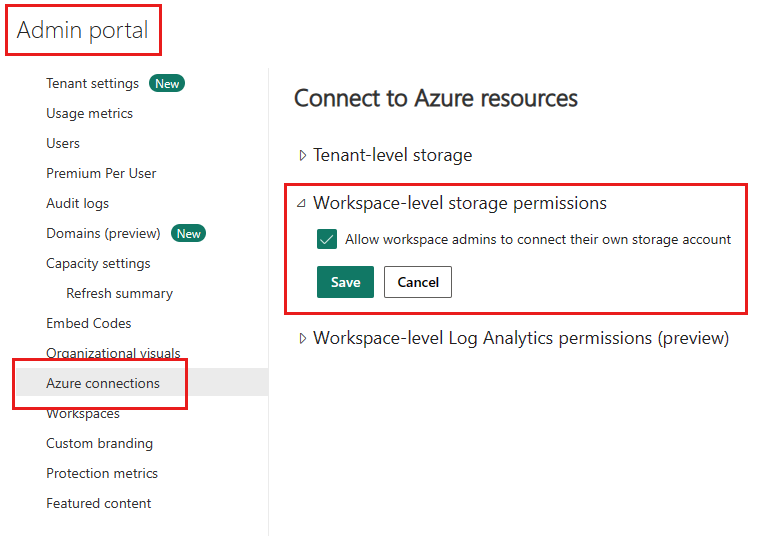The height and width of the screenshot is (536, 775).
Task: Open Protection metrics page
Action: tap(102, 473)
